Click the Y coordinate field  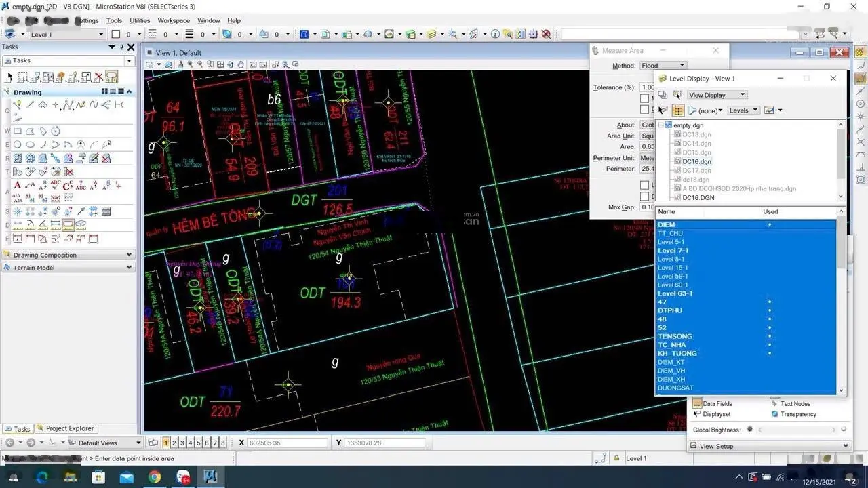coord(385,443)
